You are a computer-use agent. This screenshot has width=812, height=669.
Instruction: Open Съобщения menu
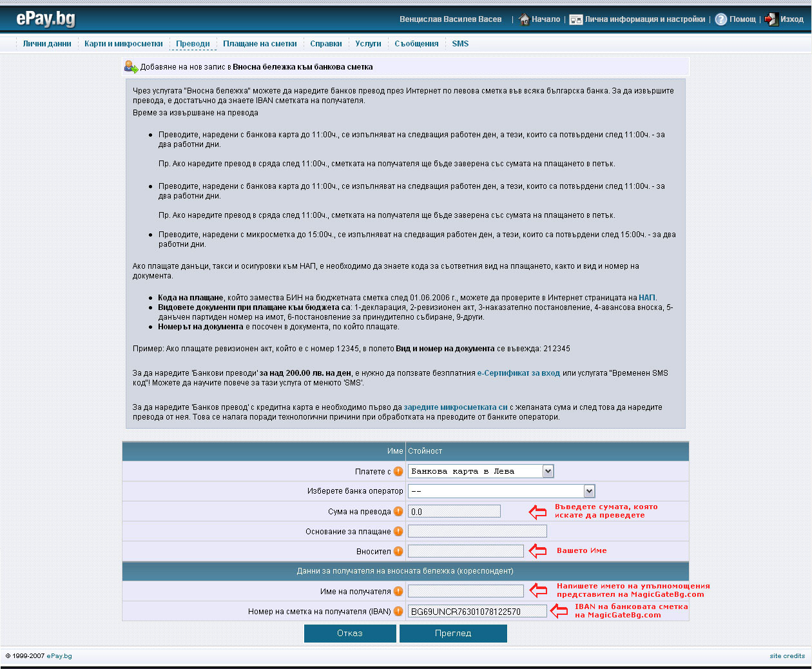(416, 44)
